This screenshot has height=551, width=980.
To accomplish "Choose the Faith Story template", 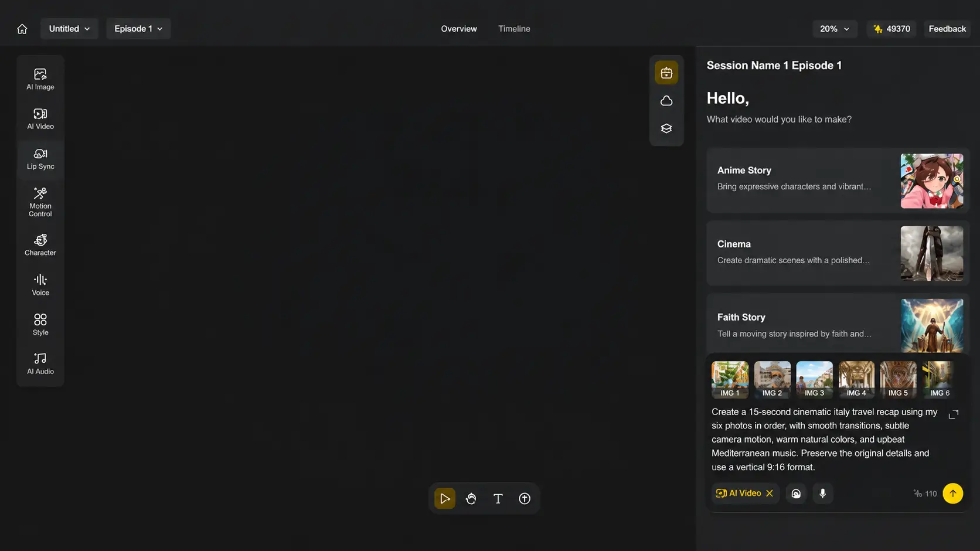I will pos(838,324).
